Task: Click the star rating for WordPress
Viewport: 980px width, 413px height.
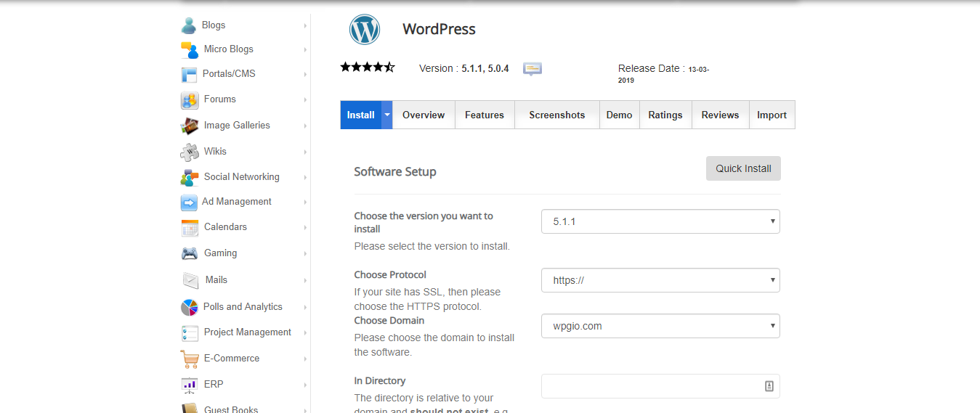Action: tap(368, 68)
